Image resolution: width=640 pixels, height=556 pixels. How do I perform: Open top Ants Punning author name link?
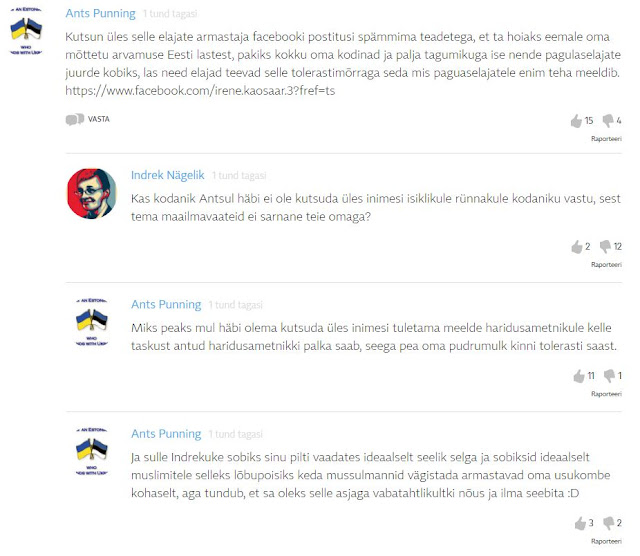pos(100,13)
